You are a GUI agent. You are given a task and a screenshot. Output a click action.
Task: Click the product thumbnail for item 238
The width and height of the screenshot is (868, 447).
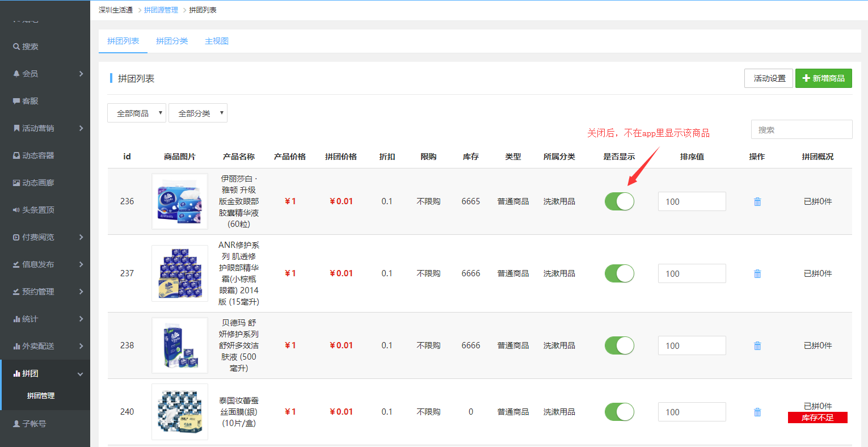(180, 345)
